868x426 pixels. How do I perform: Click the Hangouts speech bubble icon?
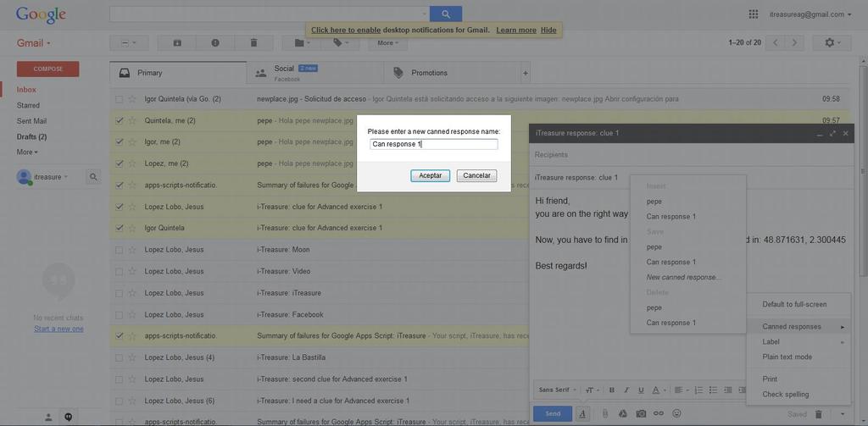coord(69,418)
